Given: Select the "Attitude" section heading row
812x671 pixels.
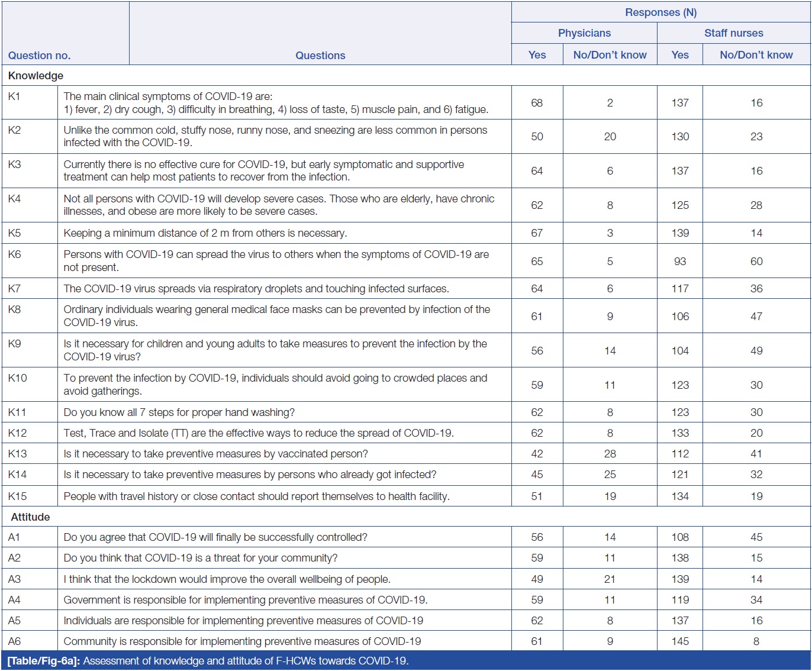Looking at the screenshot, I should (x=30, y=517).
